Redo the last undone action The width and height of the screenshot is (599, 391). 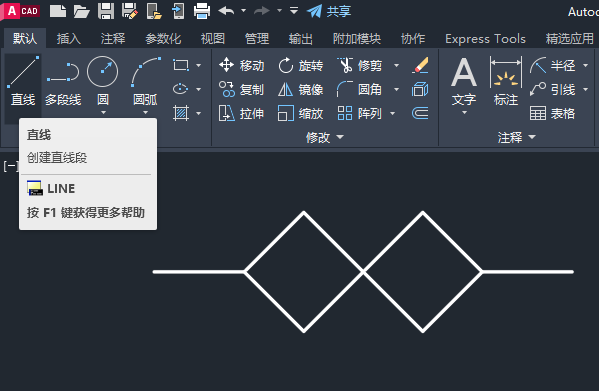tap(262, 11)
